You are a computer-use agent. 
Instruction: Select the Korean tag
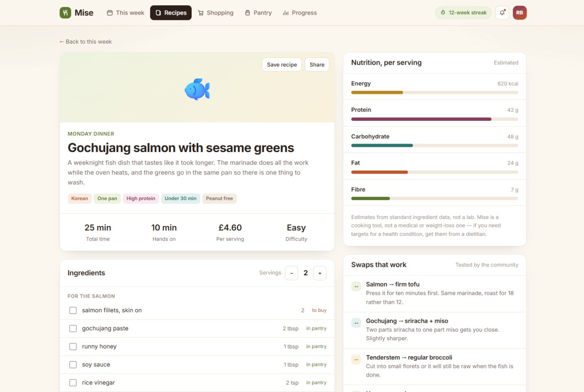[79, 198]
